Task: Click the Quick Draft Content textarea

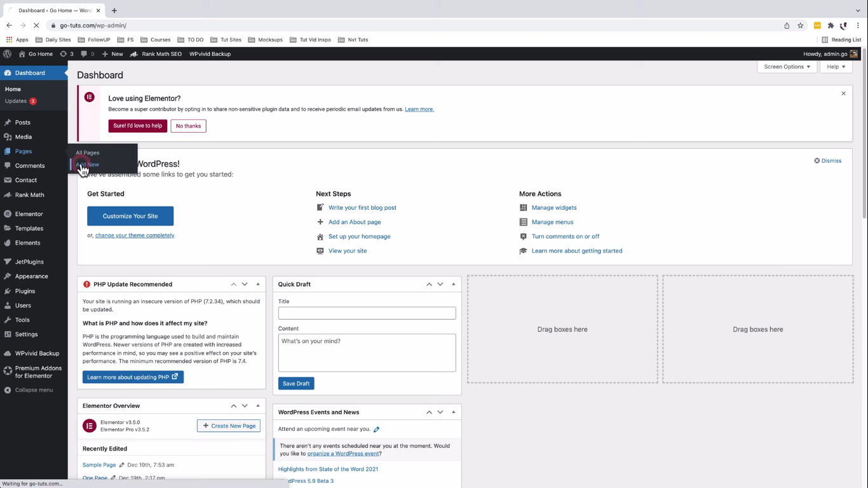Action: (367, 353)
